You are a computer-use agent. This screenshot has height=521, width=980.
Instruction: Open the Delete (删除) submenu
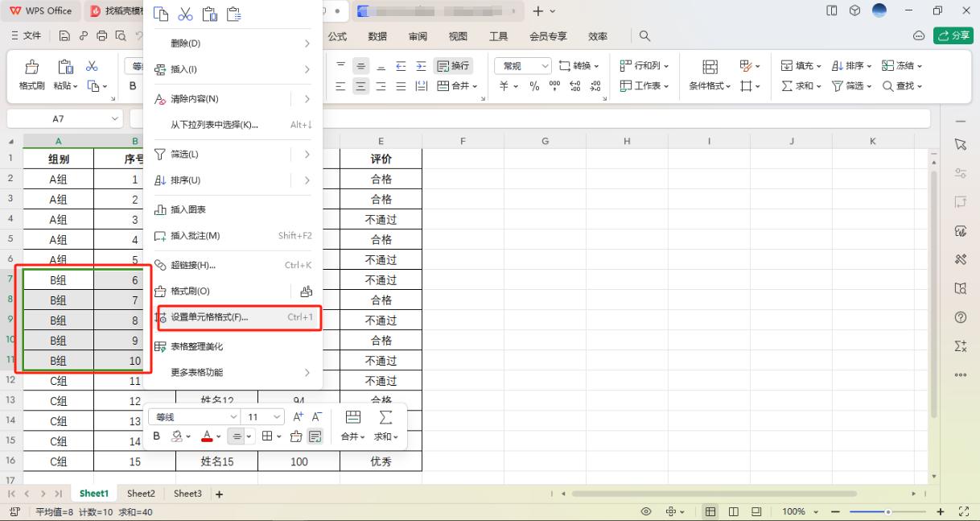(x=233, y=43)
